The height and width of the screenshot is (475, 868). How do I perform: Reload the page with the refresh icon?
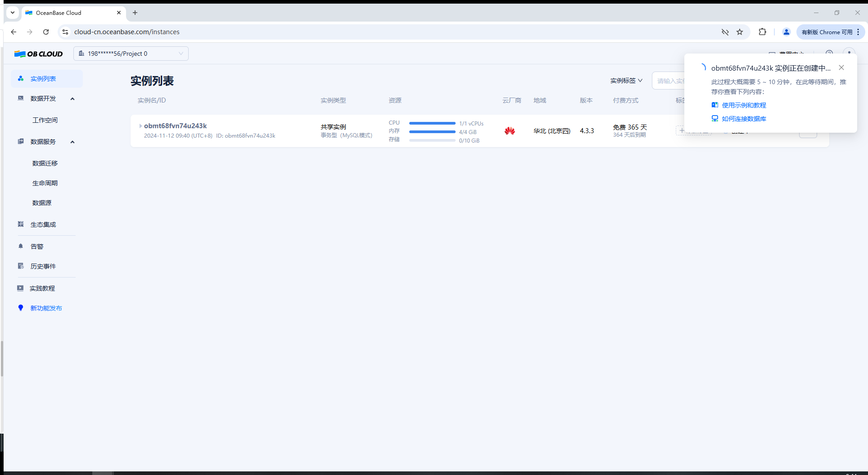46,32
